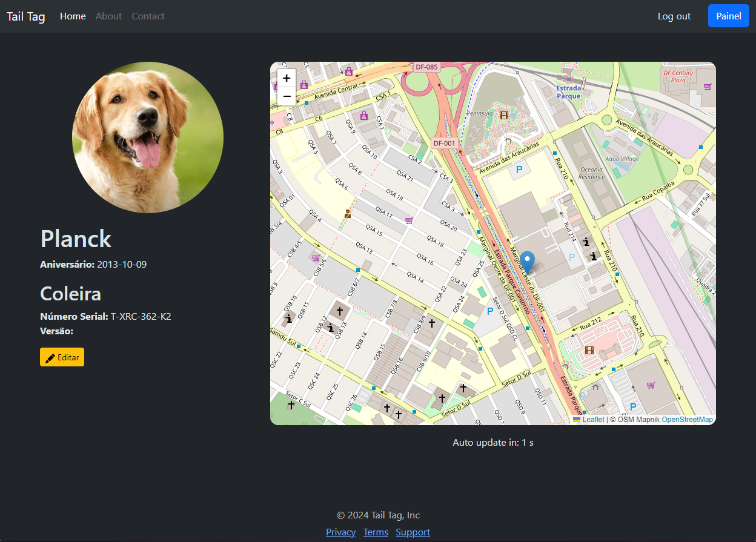Screen dimensions: 756x542
Task: Open the Contact nav link
Action: 148,16
